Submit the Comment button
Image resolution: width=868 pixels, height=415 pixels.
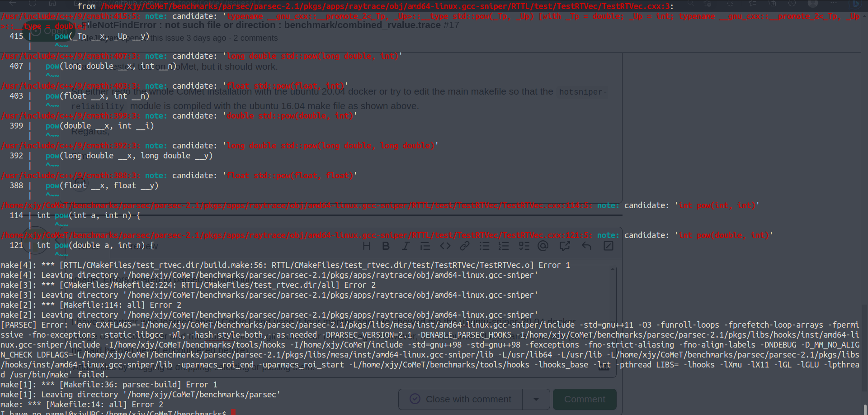click(585, 399)
